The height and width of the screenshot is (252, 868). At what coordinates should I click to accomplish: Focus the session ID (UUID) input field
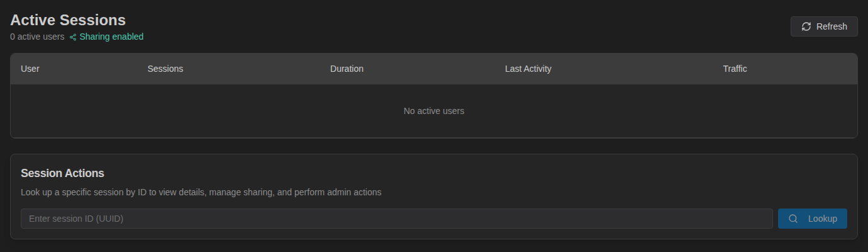397,219
